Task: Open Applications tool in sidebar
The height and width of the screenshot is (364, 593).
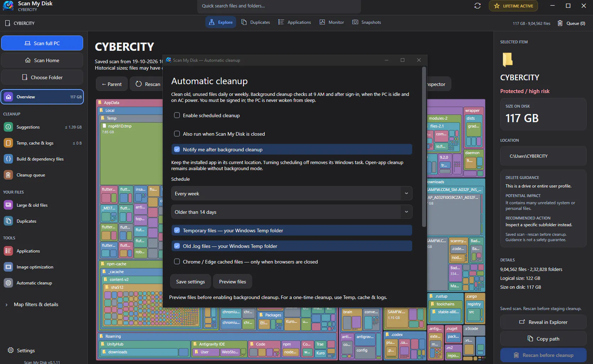Action: coord(42,251)
